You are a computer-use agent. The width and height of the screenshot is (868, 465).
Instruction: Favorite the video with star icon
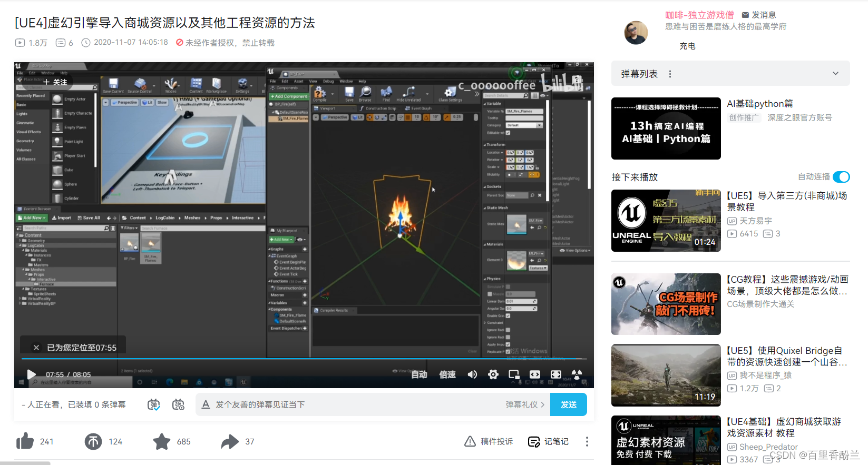(162, 441)
